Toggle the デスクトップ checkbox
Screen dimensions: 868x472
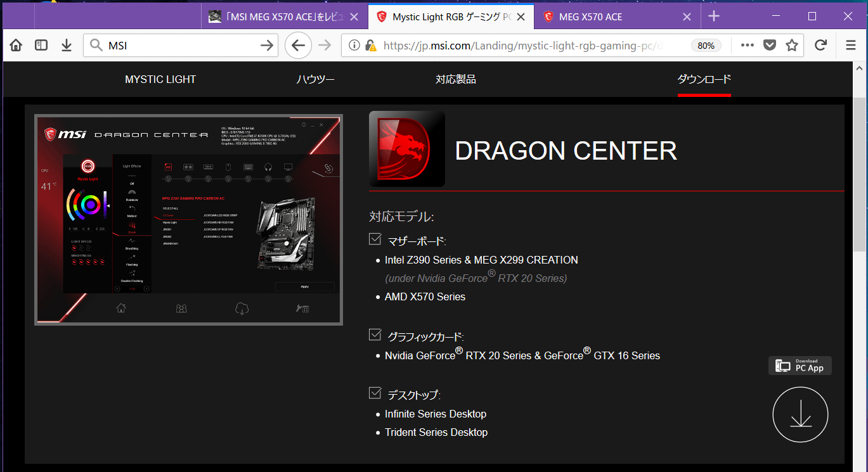click(375, 393)
